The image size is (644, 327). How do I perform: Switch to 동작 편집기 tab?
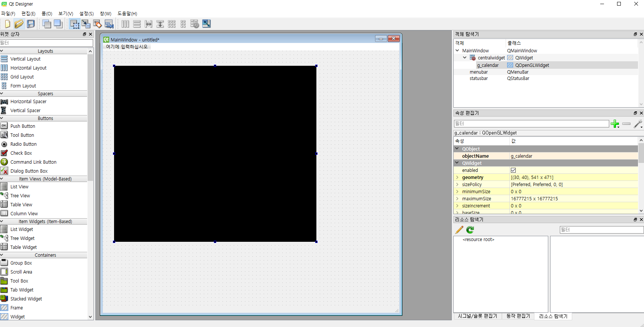point(518,316)
